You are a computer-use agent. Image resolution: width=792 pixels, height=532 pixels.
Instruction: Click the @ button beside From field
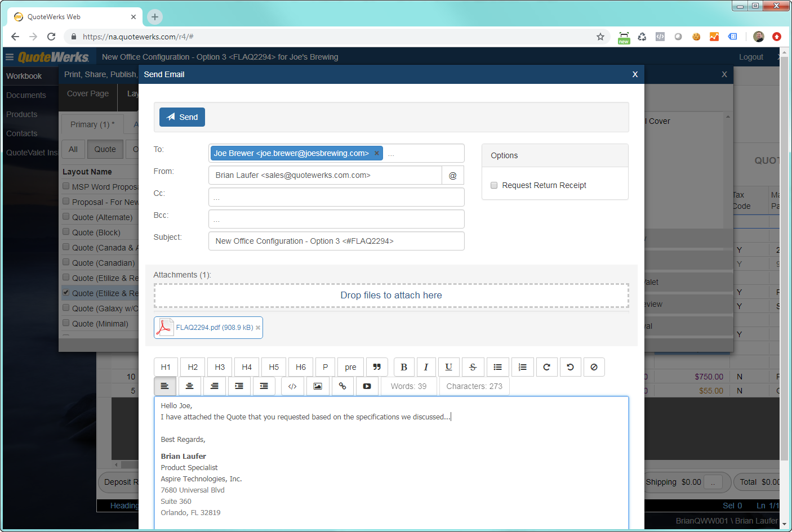coord(453,175)
